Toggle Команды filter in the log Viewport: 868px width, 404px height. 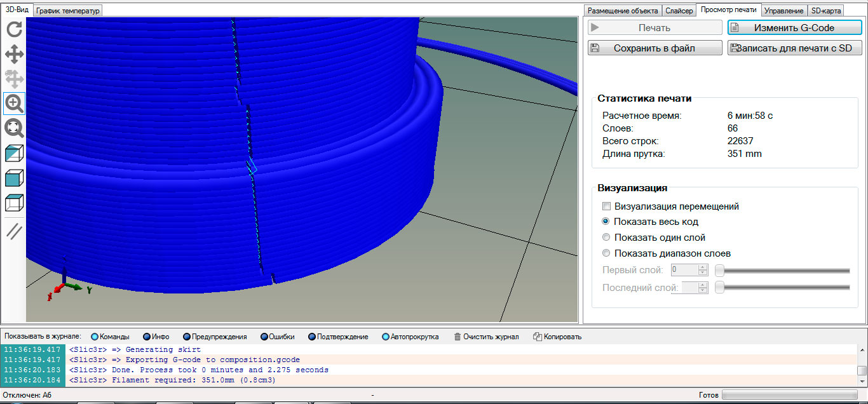(x=95, y=337)
